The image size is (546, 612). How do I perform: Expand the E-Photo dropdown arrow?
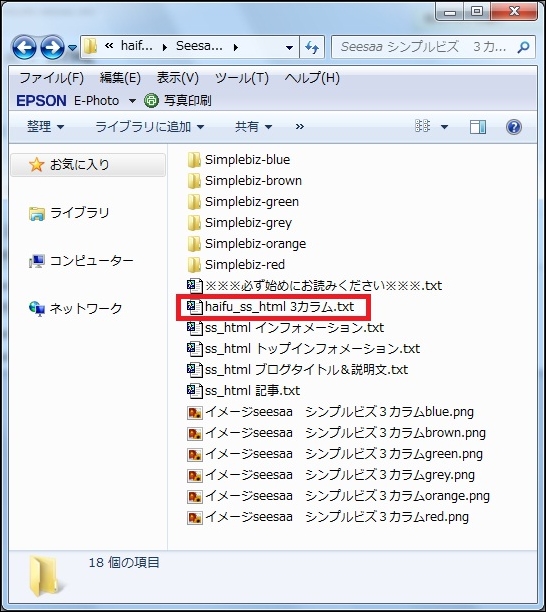click(132, 101)
